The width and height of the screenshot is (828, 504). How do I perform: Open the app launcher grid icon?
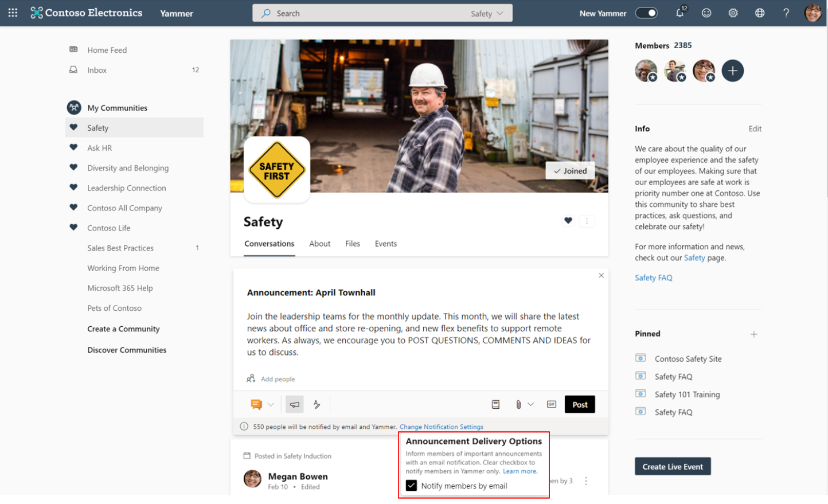click(13, 13)
